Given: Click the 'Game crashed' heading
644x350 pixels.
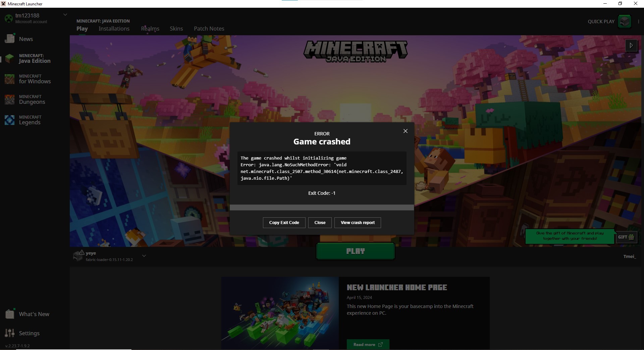Looking at the screenshot, I should (x=322, y=142).
